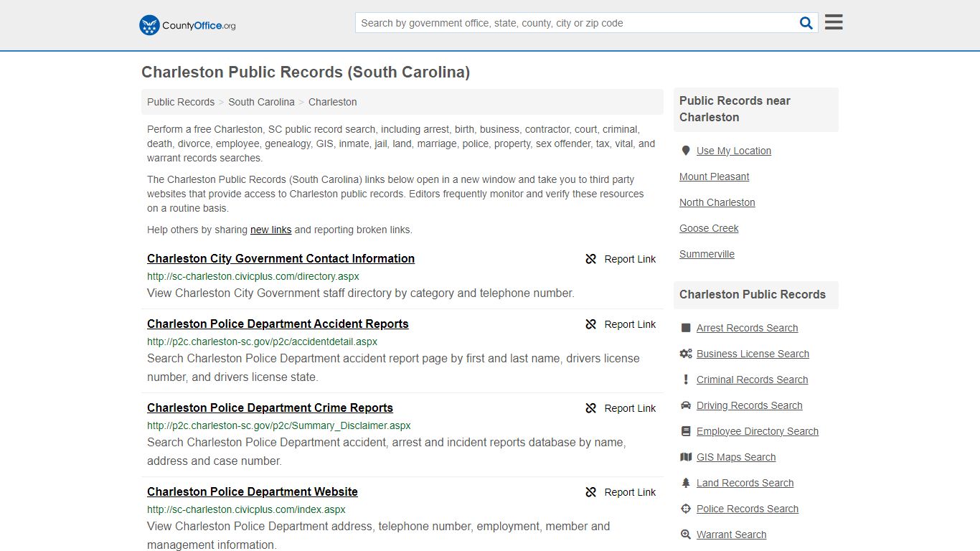This screenshot has width=980, height=551.
Task: Click the civicplus index.aspx URL
Action: click(246, 509)
